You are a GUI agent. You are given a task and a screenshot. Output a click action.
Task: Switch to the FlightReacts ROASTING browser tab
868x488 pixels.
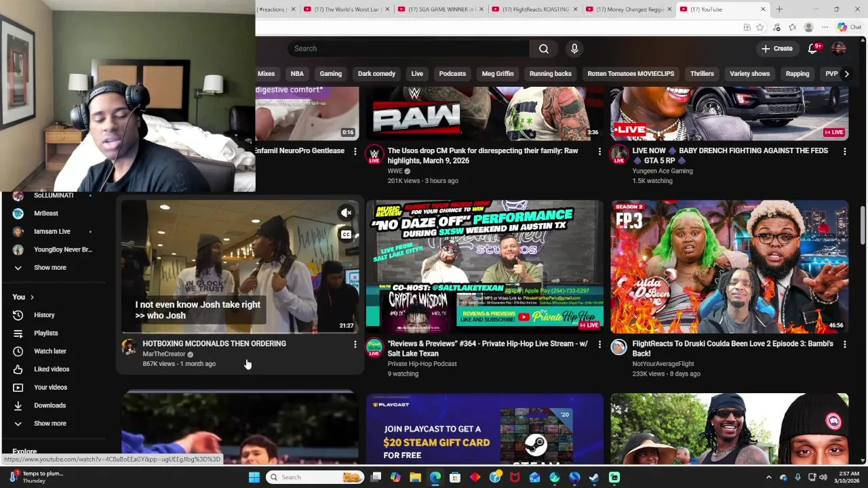535,9
